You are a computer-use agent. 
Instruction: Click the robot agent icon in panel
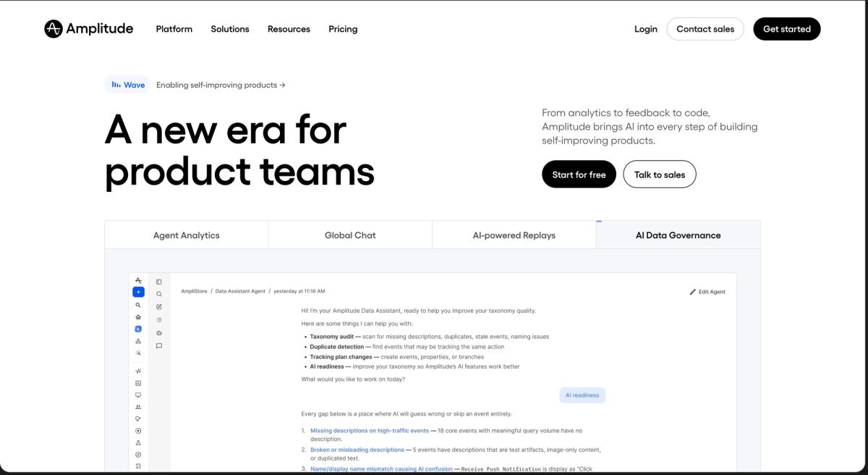159,332
